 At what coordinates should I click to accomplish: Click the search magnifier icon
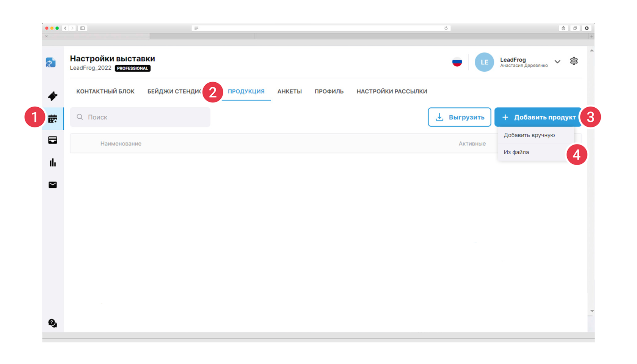[80, 117]
